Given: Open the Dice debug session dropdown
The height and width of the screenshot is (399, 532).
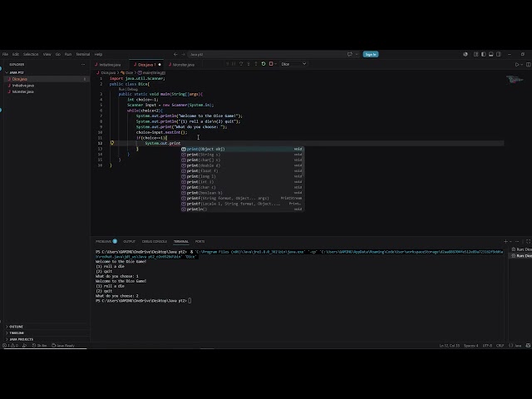Looking at the screenshot, I should pyautogui.click(x=293, y=64).
